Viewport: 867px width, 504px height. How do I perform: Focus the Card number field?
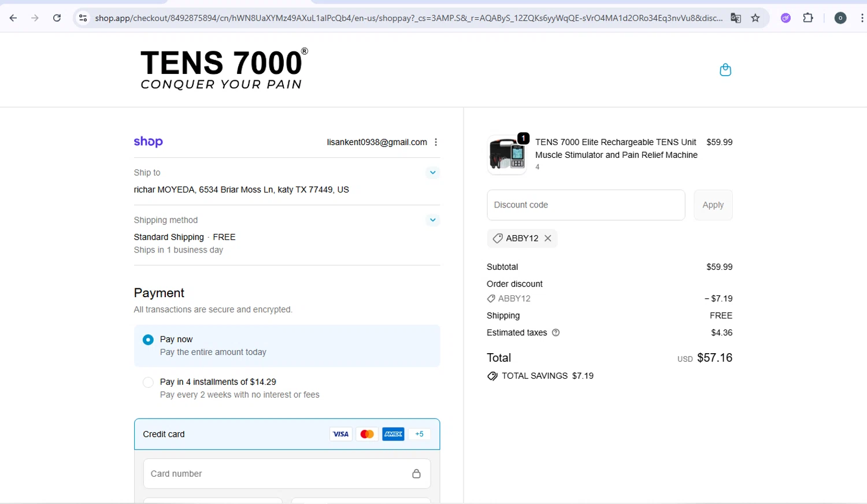click(287, 474)
